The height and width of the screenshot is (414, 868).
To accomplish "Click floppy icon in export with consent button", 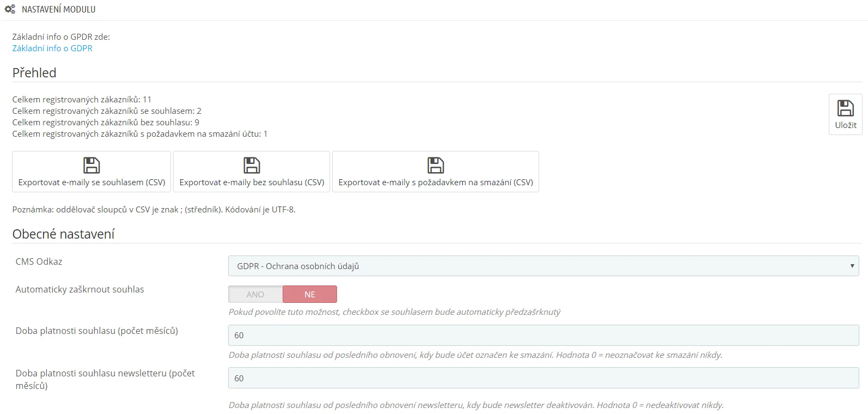I will 91,165.
